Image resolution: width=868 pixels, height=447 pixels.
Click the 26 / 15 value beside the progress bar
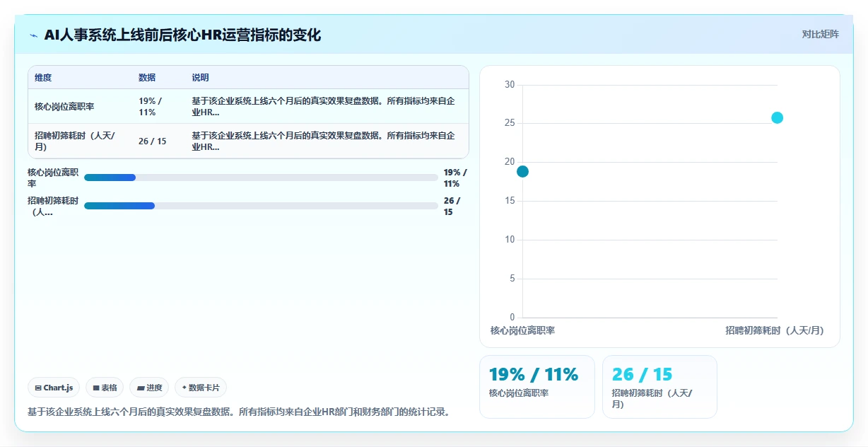point(452,207)
